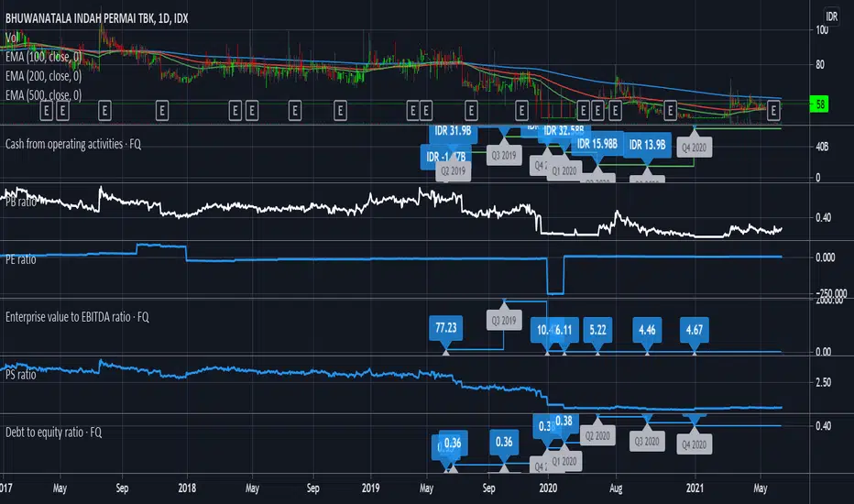The width and height of the screenshot is (854, 504).
Task: Select the EMA (200, close, 0) legend
Action: point(43,76)
